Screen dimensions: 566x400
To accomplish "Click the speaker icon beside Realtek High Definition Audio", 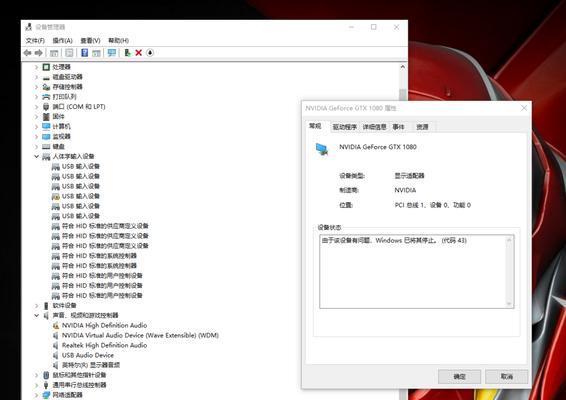I will (56, 345).
